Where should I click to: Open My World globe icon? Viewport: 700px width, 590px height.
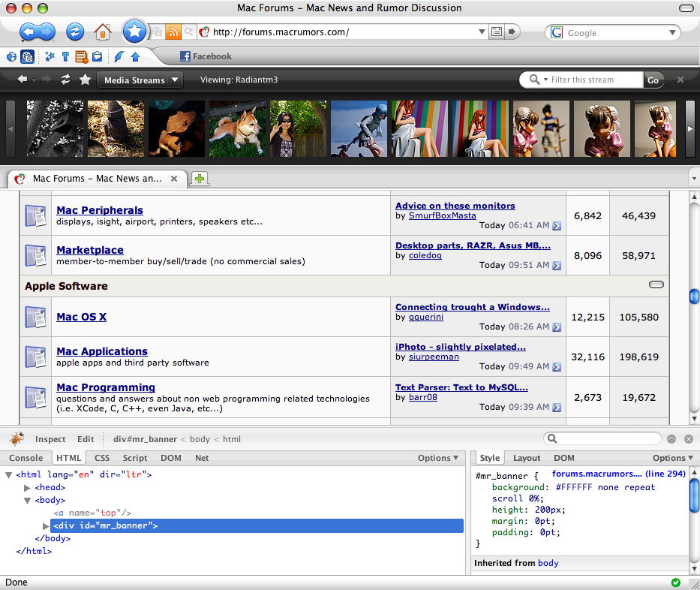point(11,57)
